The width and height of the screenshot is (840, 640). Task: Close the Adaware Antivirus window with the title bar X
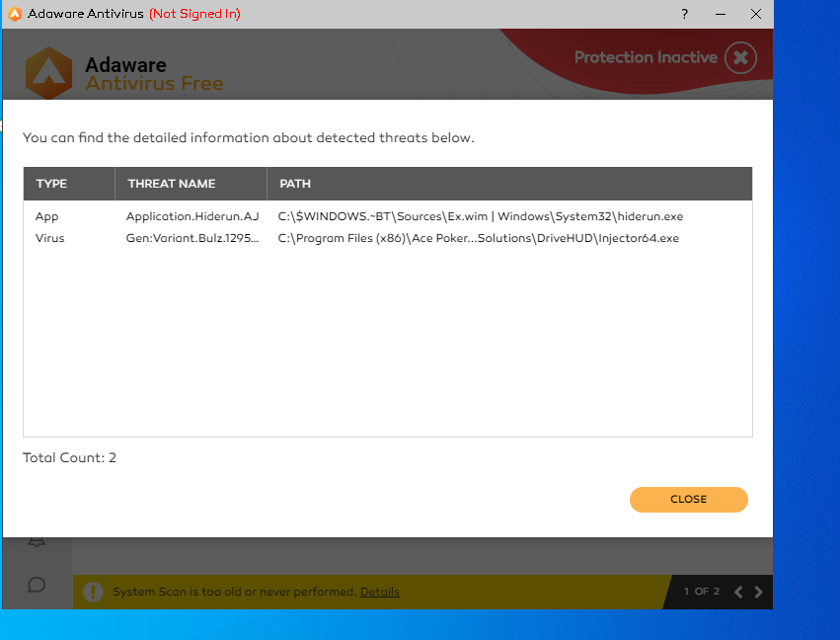[x=756, y=14]
